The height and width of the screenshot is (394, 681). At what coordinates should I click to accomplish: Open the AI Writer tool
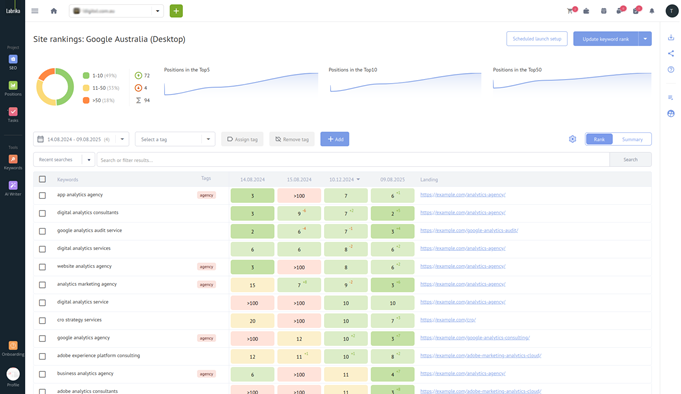coord(13,188)
